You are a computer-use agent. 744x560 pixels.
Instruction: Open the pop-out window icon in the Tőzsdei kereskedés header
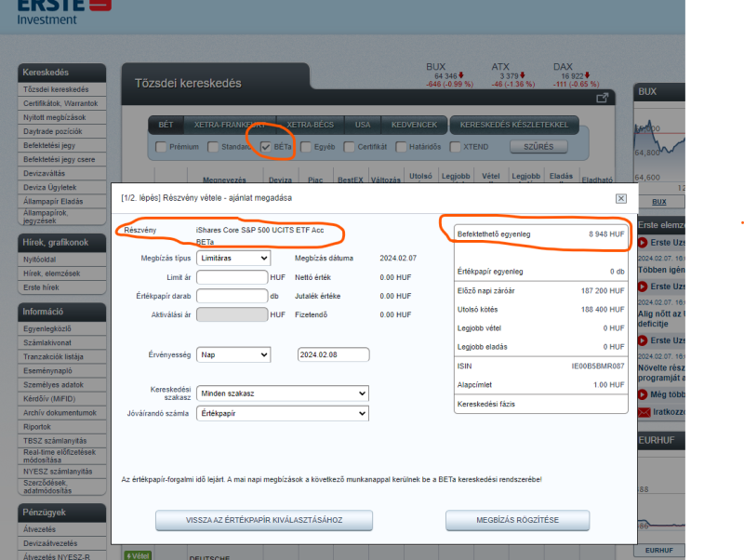click(602, 98)
